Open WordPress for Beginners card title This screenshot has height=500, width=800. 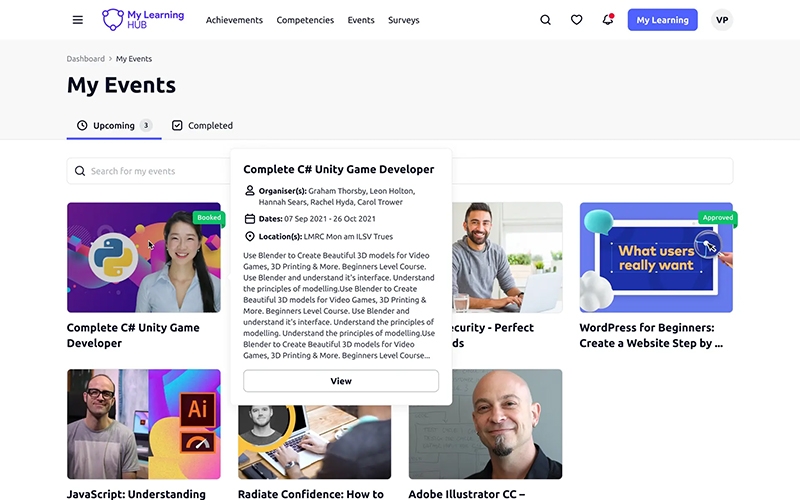tap(651, 335)
